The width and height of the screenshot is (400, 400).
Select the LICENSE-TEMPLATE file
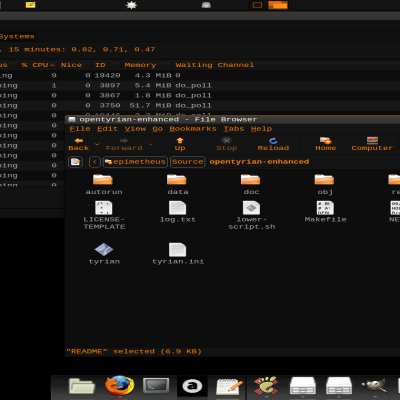(104, 215)
